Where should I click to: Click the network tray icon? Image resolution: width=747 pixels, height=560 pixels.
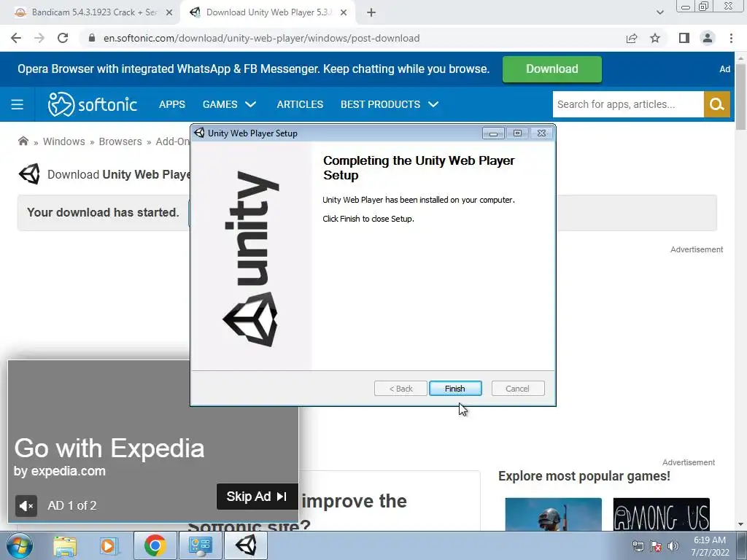tap(638, 546)
